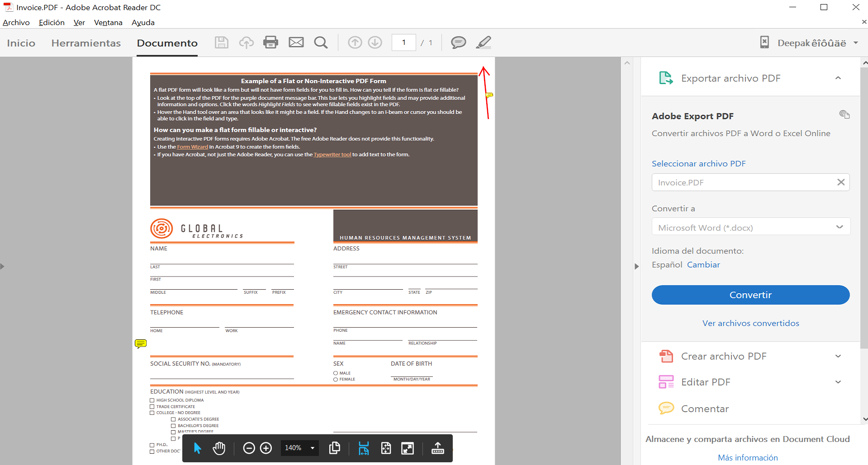Check the TRADE CERTIFICATE box
This screenshot has height=465, width=868.
pyautogui.click(x=152, y=407)
